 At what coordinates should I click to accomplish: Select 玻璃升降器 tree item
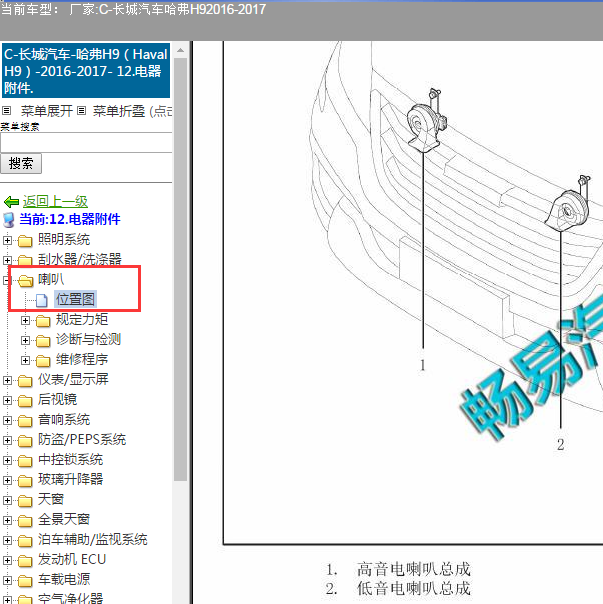pos(71,480)
